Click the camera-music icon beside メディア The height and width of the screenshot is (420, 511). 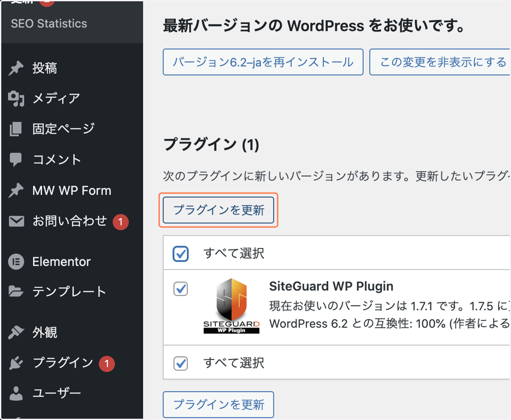pos(16,98)
